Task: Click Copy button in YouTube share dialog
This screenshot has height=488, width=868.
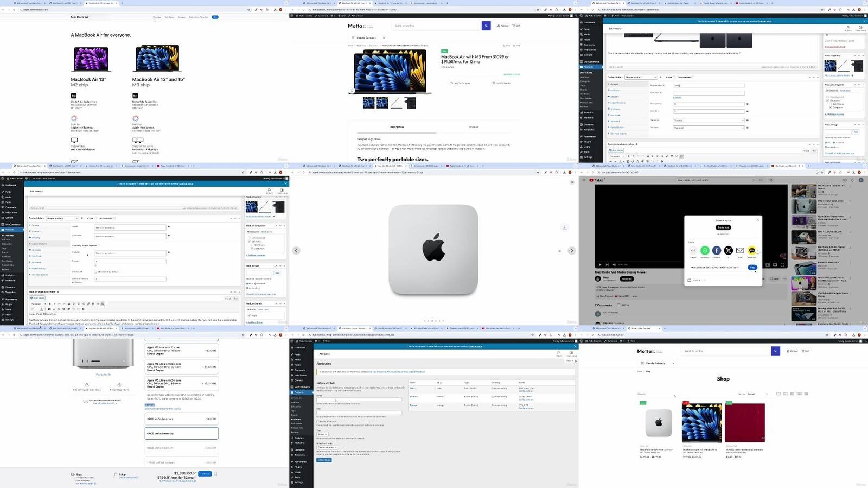Action: pos(752,267)
